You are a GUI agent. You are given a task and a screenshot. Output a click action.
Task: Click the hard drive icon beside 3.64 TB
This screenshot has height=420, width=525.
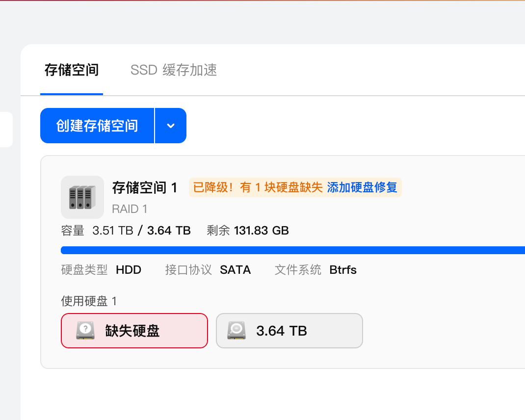(236, 331)
